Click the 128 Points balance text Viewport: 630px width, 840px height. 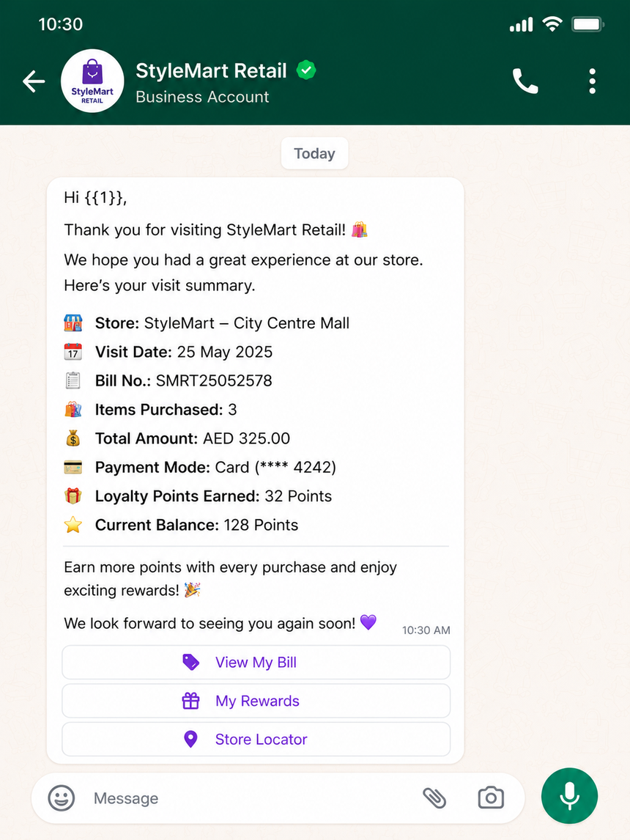click(x=261, y=525)
